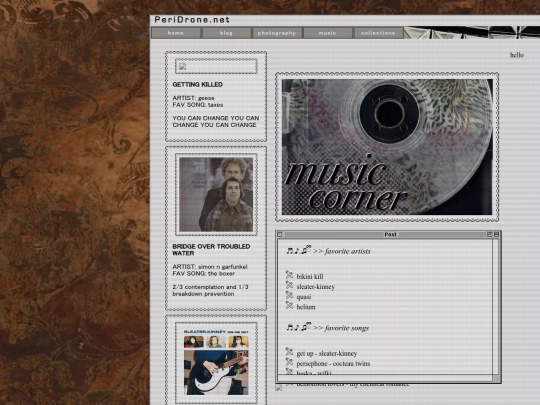540x405 pixels.
Task: Select the music nav tab
Action: (x=328, y=33)
